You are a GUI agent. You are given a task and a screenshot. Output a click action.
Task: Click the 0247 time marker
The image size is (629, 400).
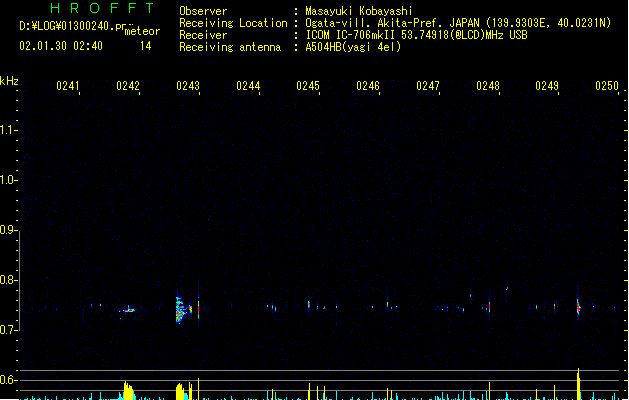click(428, 86)
